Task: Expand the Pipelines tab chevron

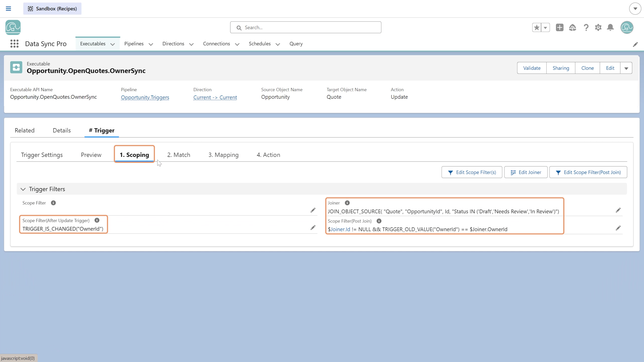Action: (151, 44)
